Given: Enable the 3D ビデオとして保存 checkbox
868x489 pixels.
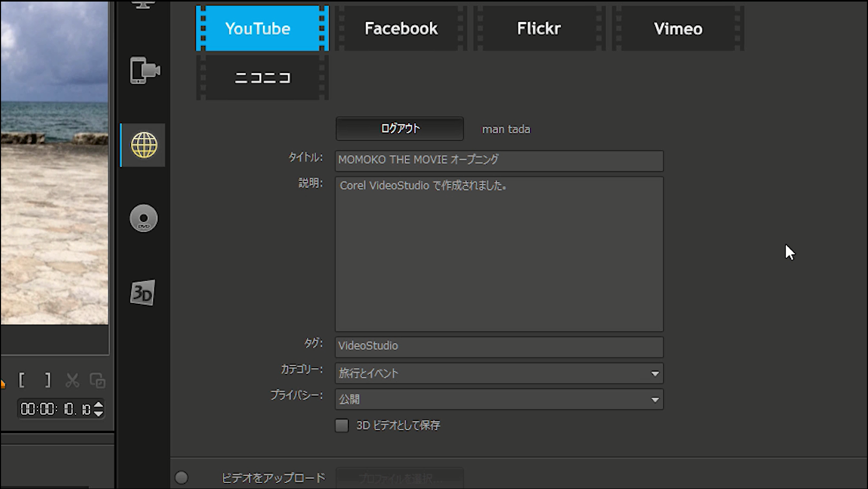Looking at the screenshot, I should [x=342, y=425].
